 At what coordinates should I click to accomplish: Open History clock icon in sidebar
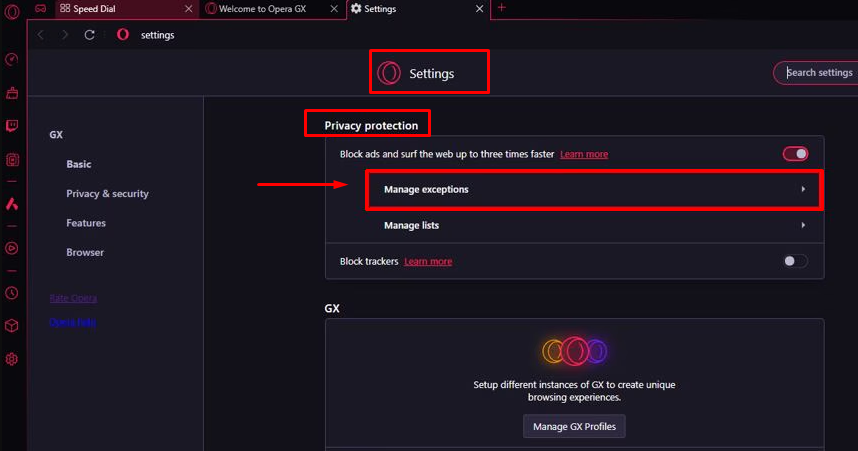point(11,293)
